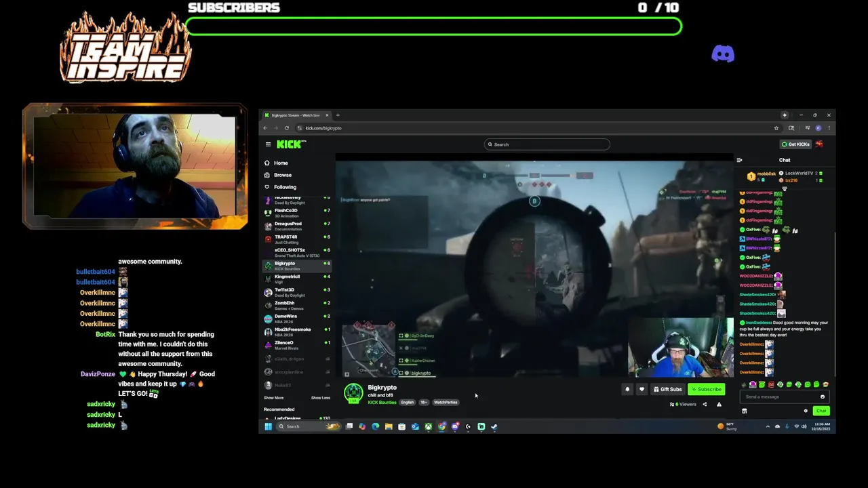Report stream with warning triangle icon
This screenshot has height=488, width=868.
point(719,405)
